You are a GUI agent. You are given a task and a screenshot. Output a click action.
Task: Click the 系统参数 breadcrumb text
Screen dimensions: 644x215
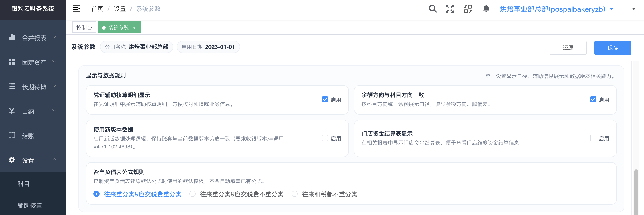pyautogui.click(x=148, y=9)
